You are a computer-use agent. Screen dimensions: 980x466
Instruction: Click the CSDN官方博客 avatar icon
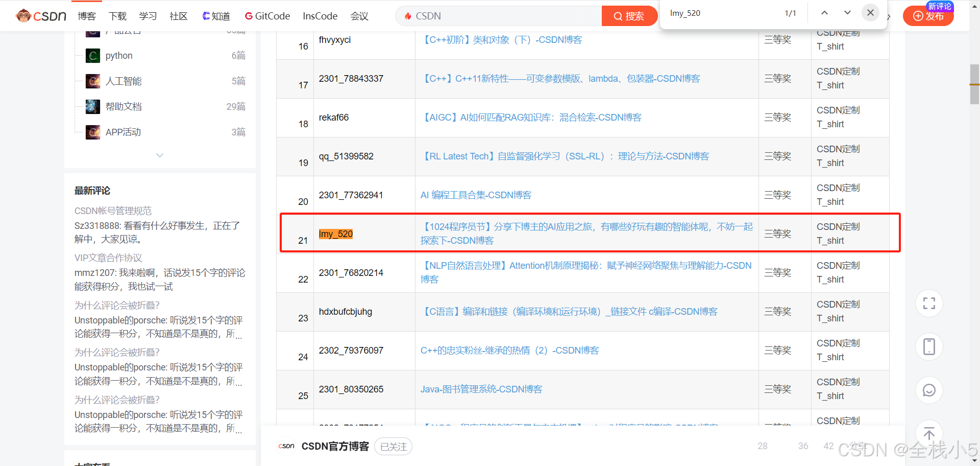286,447
